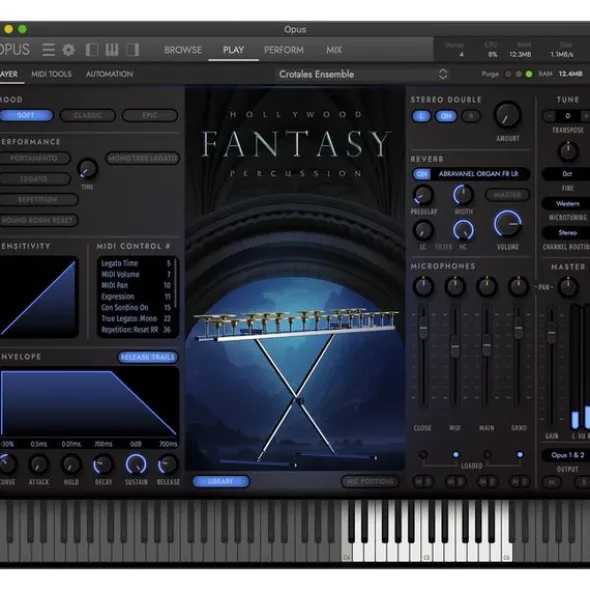Viewport: 590px width, 591px height.
Task: Unload the Srnd microphone via its dot
Action: 520,455
